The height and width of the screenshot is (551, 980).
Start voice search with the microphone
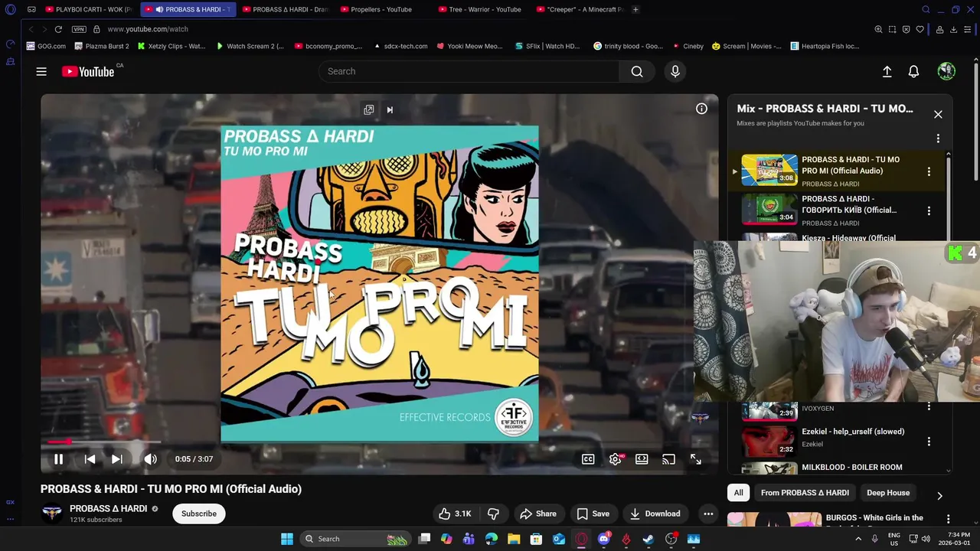pyautogui.click(x=675, y=71)
